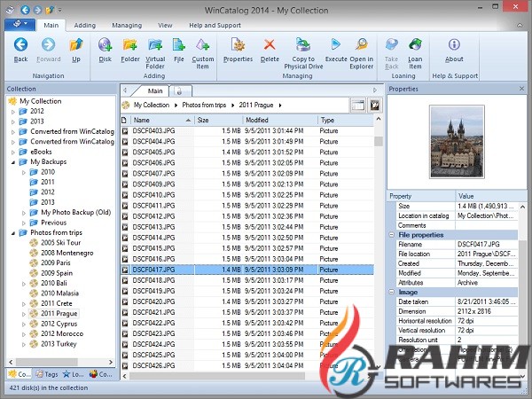
Task: Collapse the My Backups tree node
Action: tap(13, 162)
